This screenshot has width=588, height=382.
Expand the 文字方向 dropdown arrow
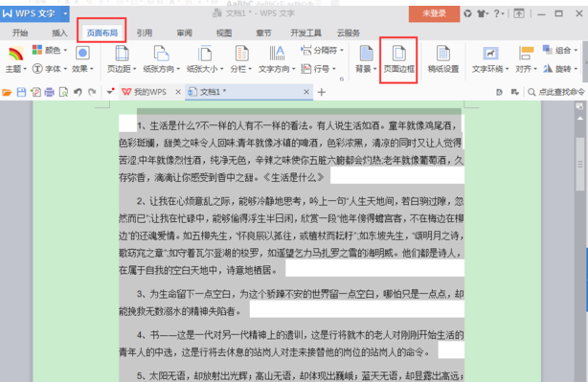click(x=294, y=69)
